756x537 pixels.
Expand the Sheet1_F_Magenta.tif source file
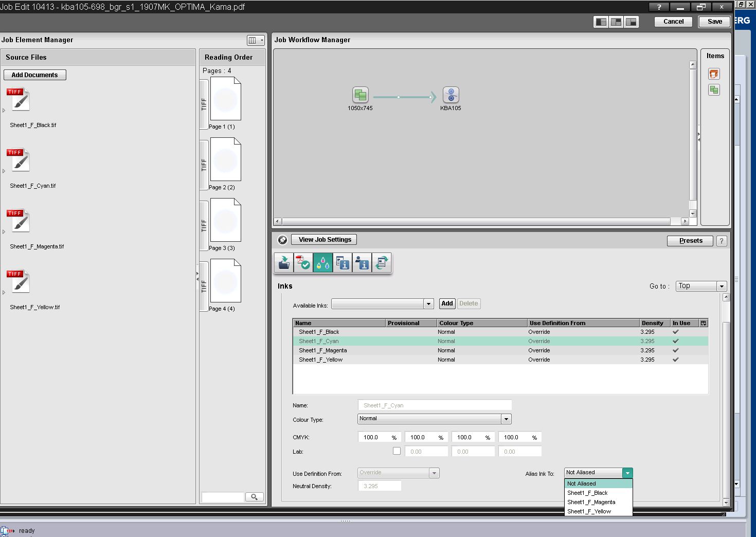coord(4,231)
